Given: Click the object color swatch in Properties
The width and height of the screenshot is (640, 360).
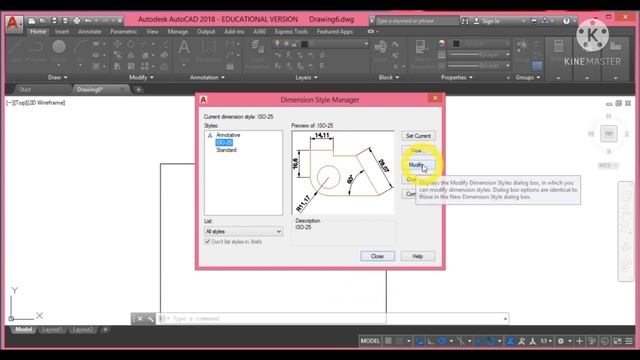Looking at the screenshot, I should click(x=456, y=44).
